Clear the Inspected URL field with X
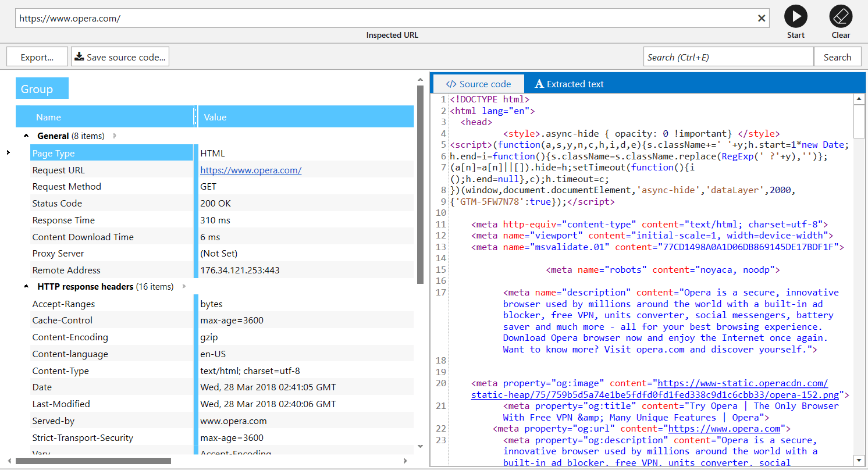The height and width of the screenshot is (470, 868). 762,18
